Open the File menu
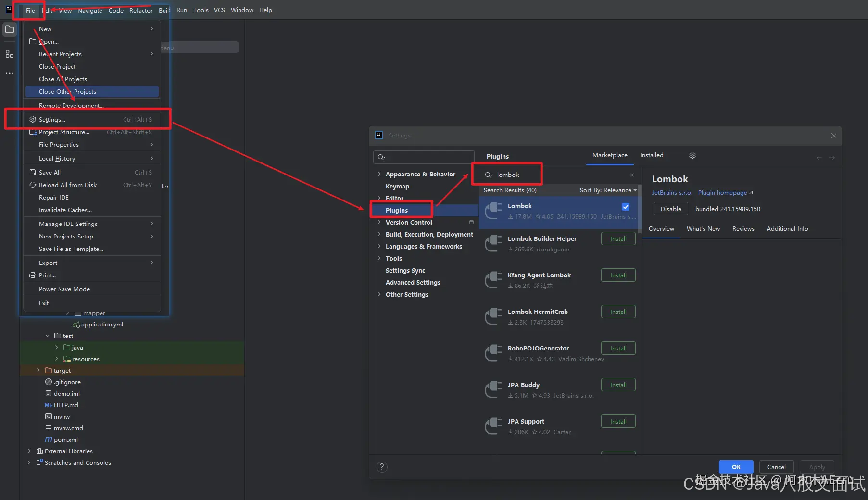The image size is (868, 500). tap(30, 10)
